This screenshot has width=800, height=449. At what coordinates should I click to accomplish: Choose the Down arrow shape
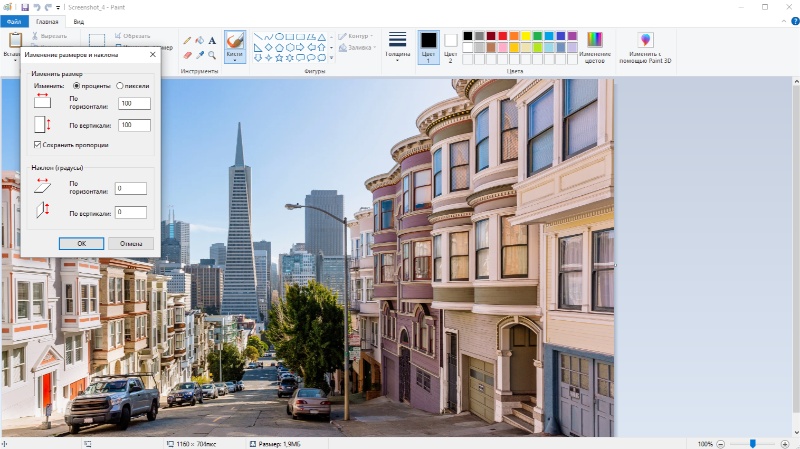pyautogui.click(x=258, y=58)
